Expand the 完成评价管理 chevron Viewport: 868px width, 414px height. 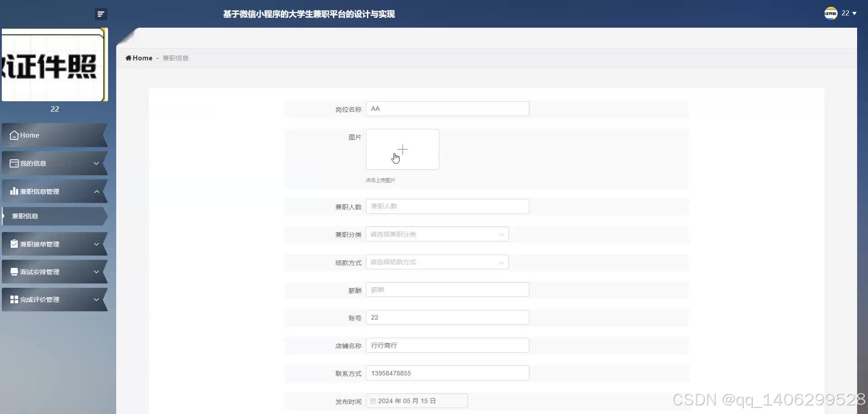(x=96, y=300)
